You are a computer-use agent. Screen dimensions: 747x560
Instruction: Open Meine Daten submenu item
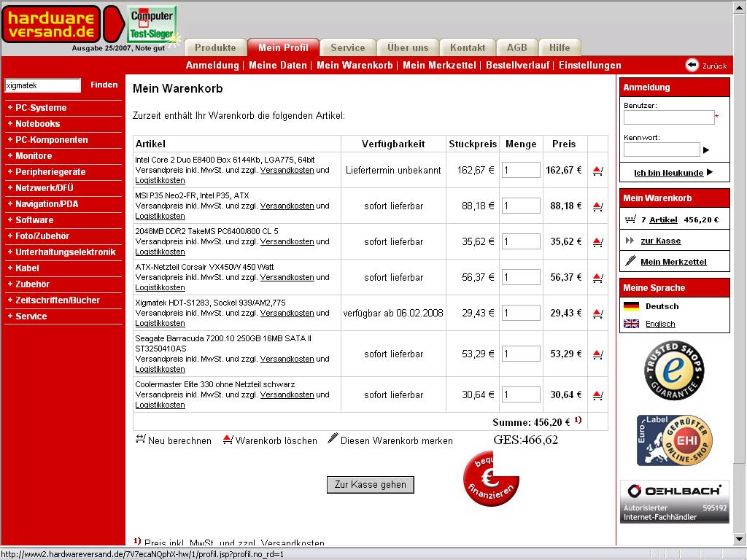[x=278, y=65]
